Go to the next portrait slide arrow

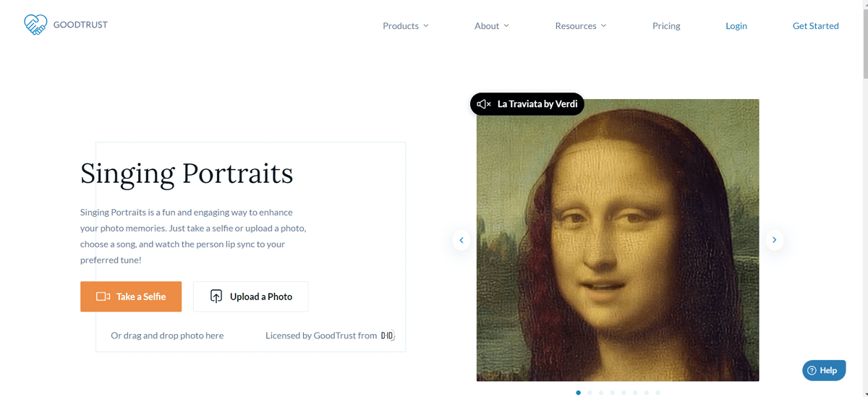(x=774, y=240)
